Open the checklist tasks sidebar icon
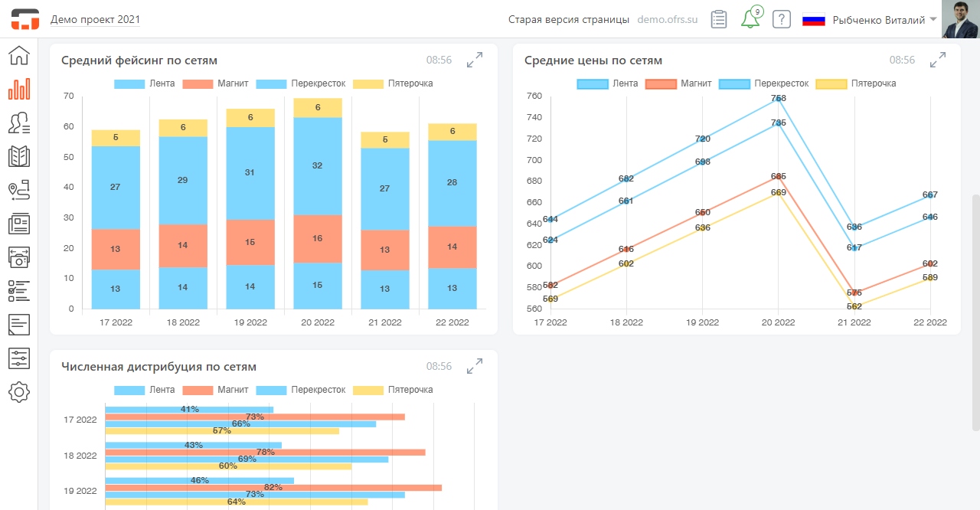The width and height of the screenshot is (980, 510). coord(18,290)
